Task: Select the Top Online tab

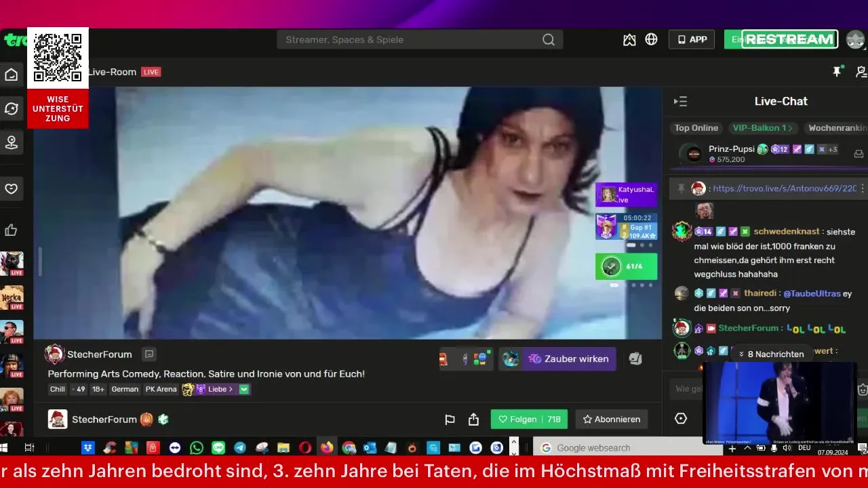Action: [x=696, y=128]
